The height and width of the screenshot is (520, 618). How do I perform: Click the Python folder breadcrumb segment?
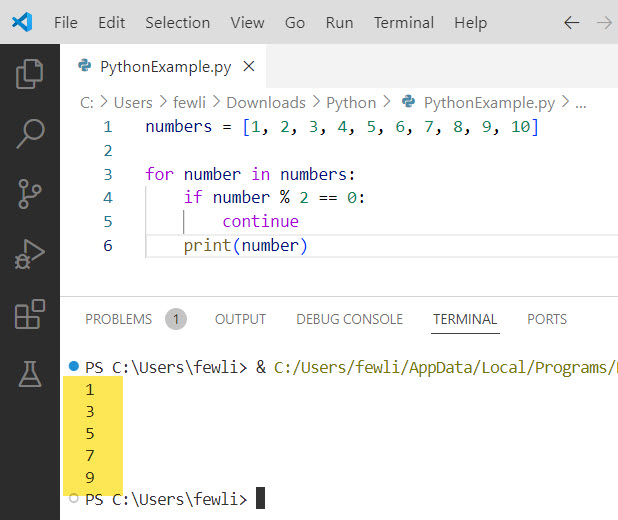click(351, 103)
